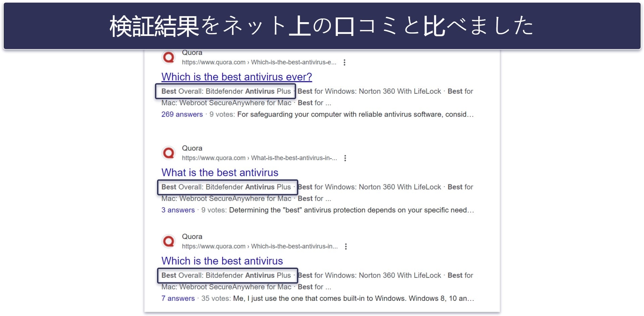Click the quora.com URL 'What-is-the-best-antivirus-in-...'
Viewport: 644px width, 316px height.
point(259,158)
